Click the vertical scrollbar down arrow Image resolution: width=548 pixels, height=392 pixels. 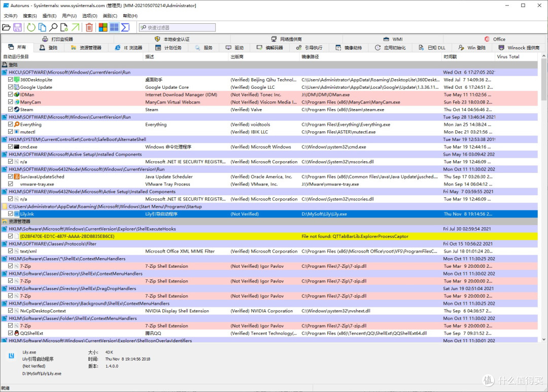coord(543,339)
